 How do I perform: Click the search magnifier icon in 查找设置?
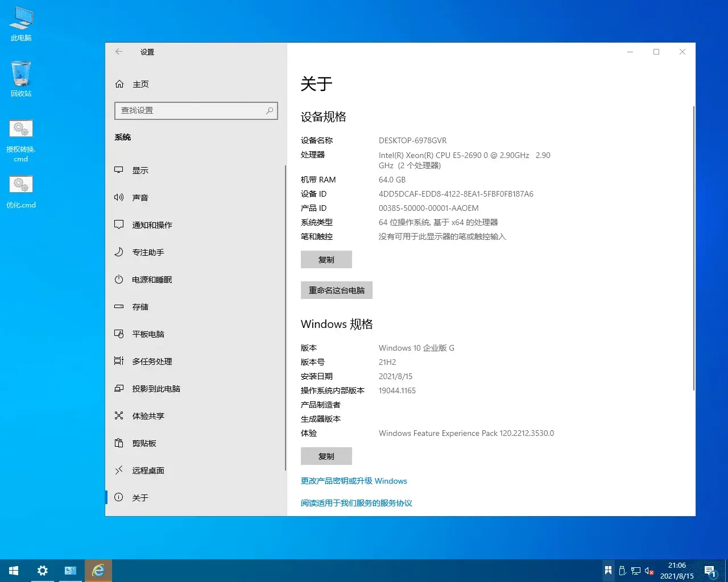270,110
